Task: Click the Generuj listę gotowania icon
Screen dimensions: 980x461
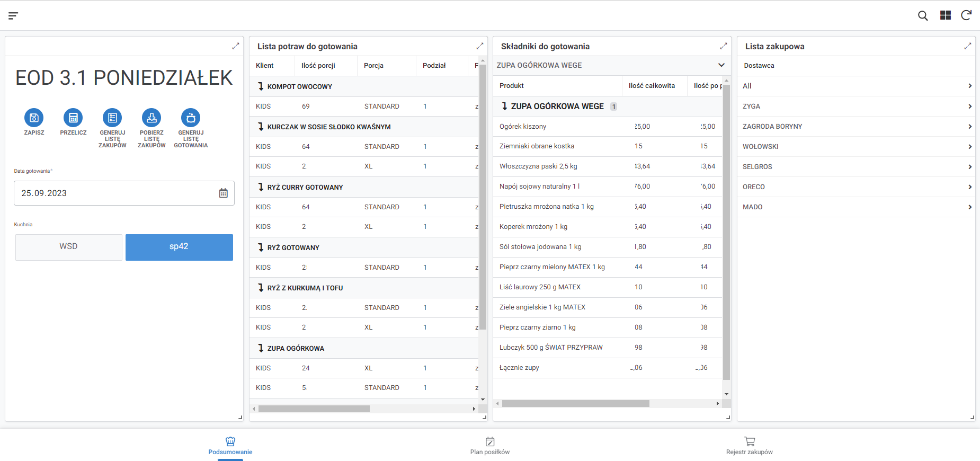Action: click(x=191, y=118)
